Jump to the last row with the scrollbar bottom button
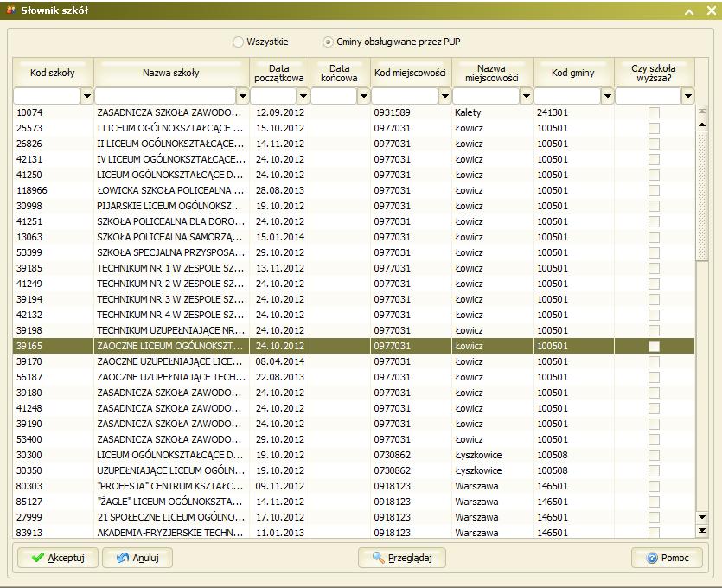 [x=702, y=531]
